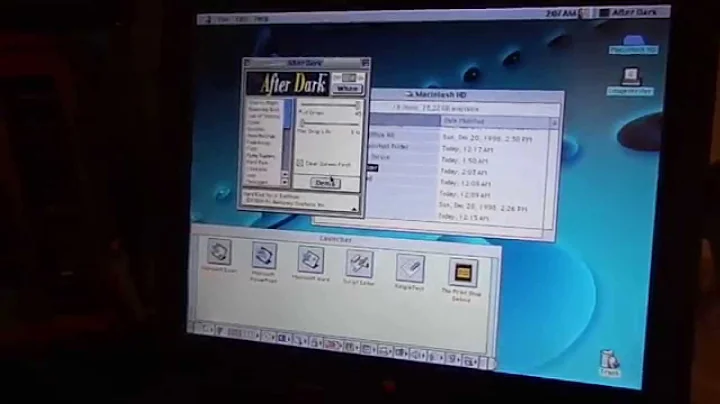Open the last Control Strip module on right
The height and width of the screenshot is (404, 720).
(468, 361)
